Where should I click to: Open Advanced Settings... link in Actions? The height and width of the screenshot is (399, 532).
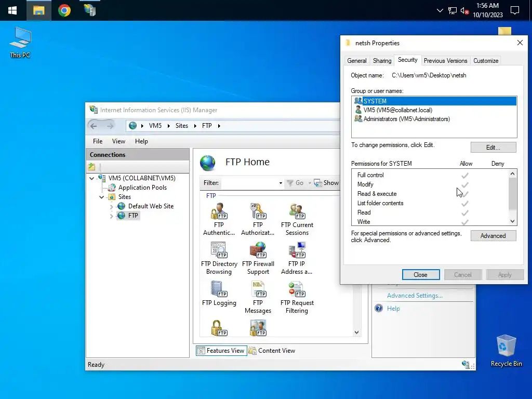tap(415, 296)
